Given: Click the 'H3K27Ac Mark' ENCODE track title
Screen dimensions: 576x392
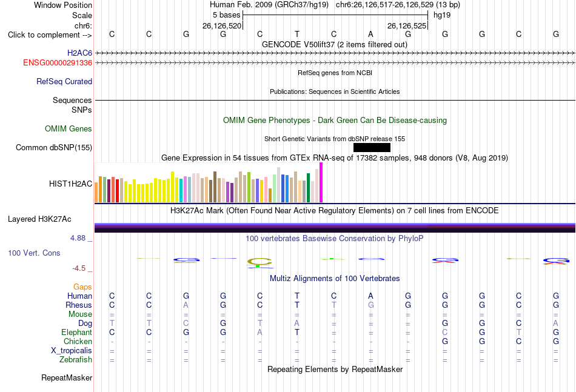Looking at the screenshot, I should click(x=335, y=211).
